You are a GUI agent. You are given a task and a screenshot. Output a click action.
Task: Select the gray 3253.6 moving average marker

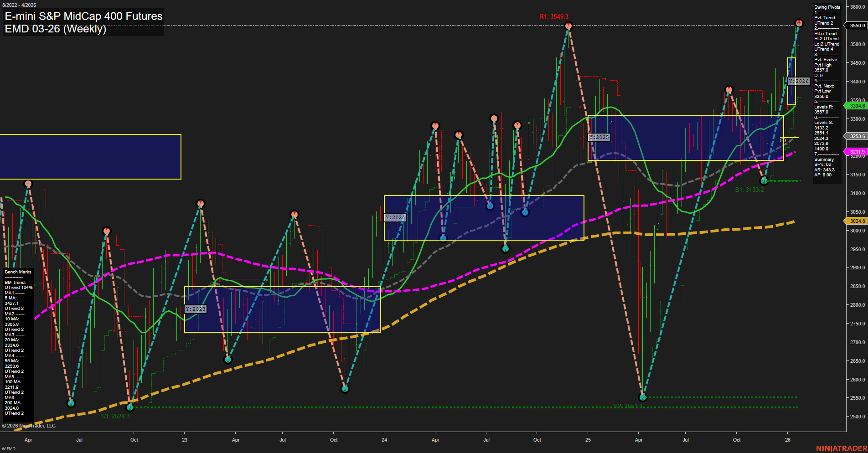856,136
